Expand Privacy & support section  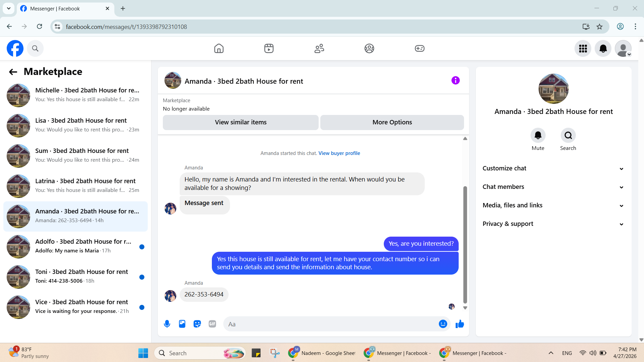pos(553,224)
